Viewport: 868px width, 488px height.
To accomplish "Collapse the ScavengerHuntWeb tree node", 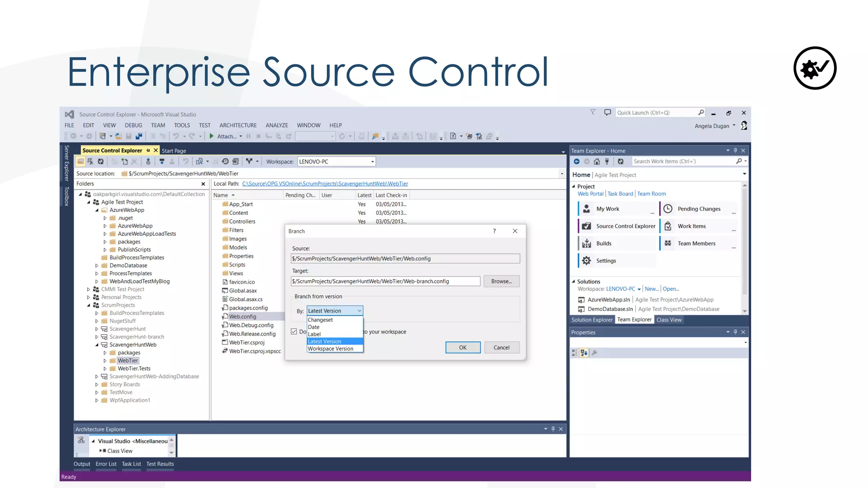I will tap(97, 345).
